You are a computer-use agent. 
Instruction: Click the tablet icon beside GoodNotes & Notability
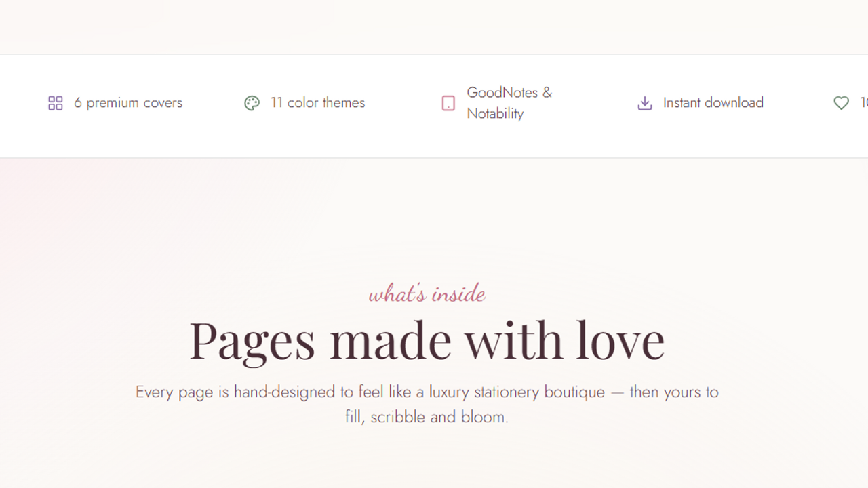[448, 103]
